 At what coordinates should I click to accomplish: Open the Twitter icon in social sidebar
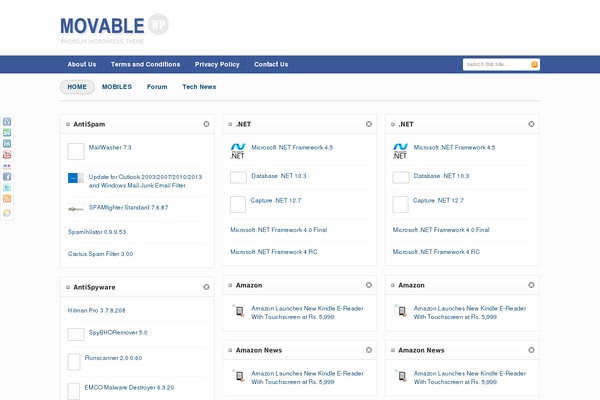(x=7, y=188)
